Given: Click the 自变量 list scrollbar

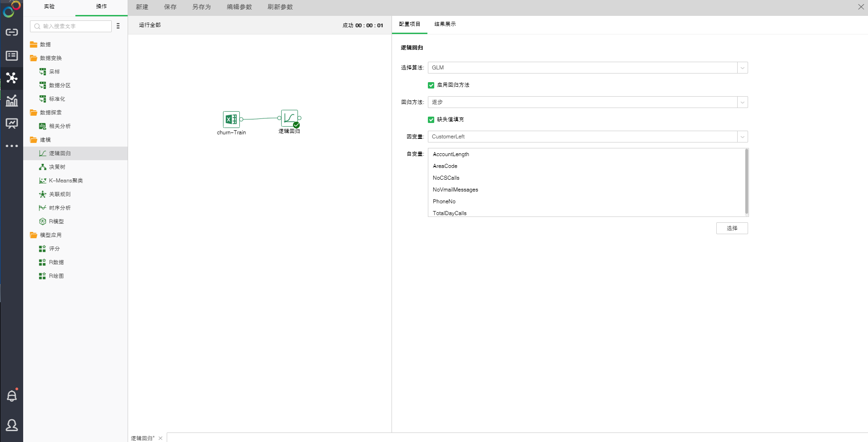Looking at the screenshot, I should [746, 182].
